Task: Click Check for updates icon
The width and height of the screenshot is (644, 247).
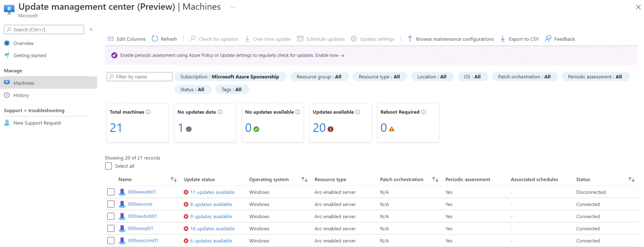Action: [x=192, y=39]
